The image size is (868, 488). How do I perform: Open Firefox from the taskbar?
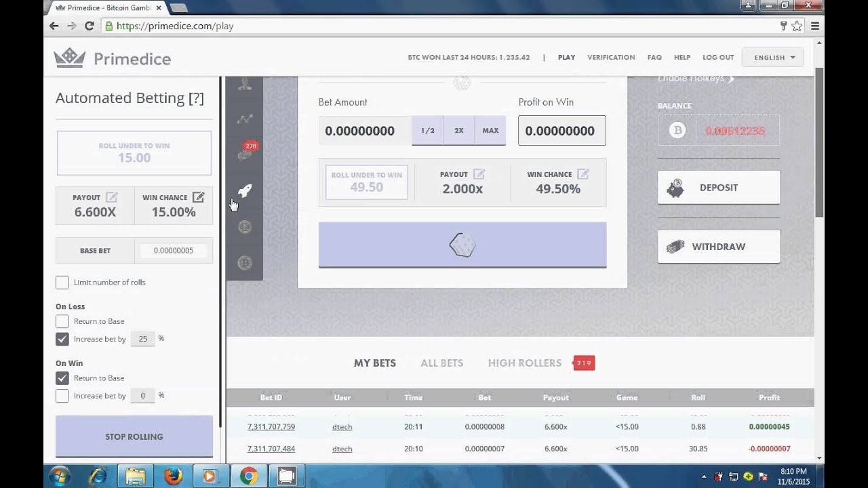click(173, 476)
